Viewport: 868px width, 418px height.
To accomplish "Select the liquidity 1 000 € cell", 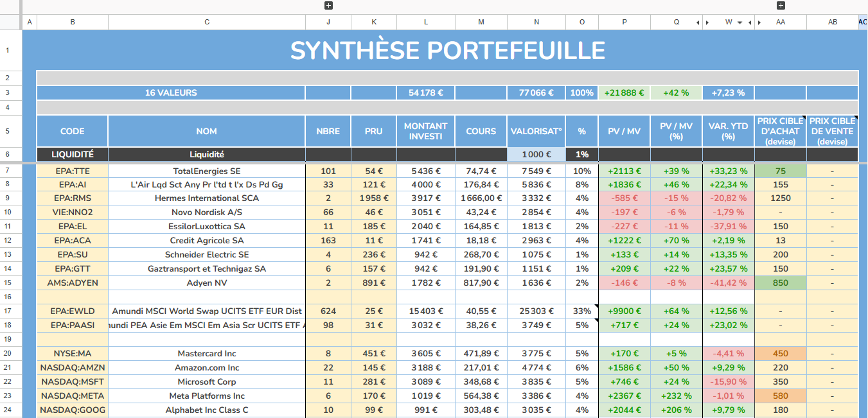I will (x=536, y=155).
